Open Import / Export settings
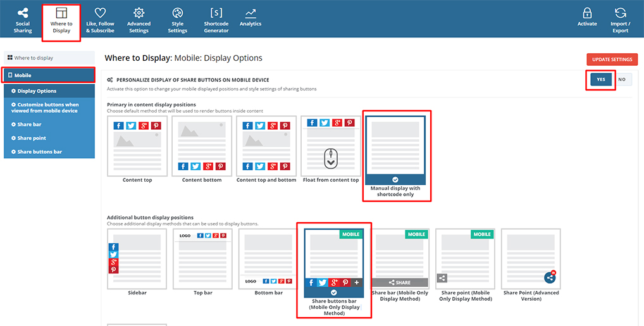 [x=620, y=20]
